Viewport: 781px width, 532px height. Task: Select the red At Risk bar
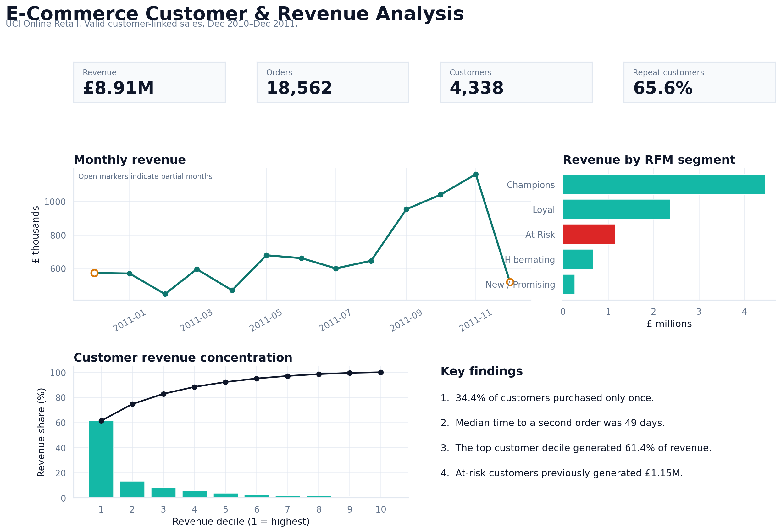[x=589, y=234]
